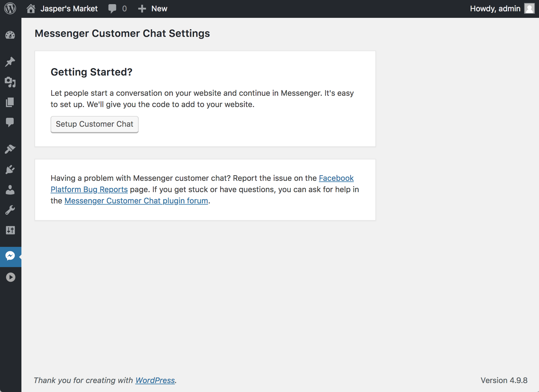Open the Plugins plug icon
Screen dimensions: 539x392
pos(10,170)
